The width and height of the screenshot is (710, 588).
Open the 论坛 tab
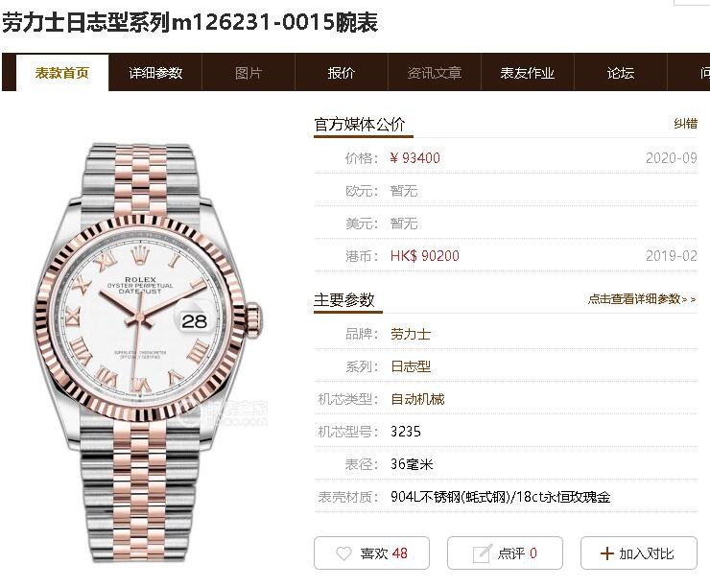coord(621,73)
